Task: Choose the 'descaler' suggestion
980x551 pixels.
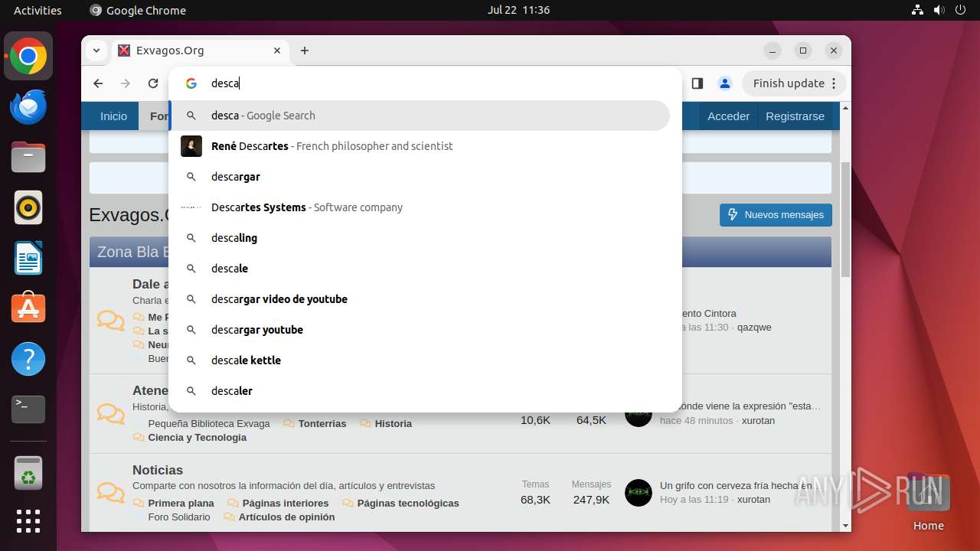Action: tap(420, 391)
